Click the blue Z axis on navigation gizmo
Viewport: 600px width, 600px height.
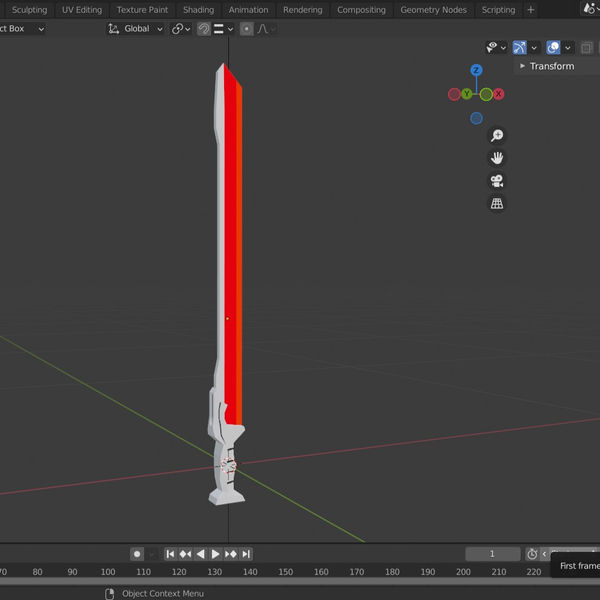(476, 70)
